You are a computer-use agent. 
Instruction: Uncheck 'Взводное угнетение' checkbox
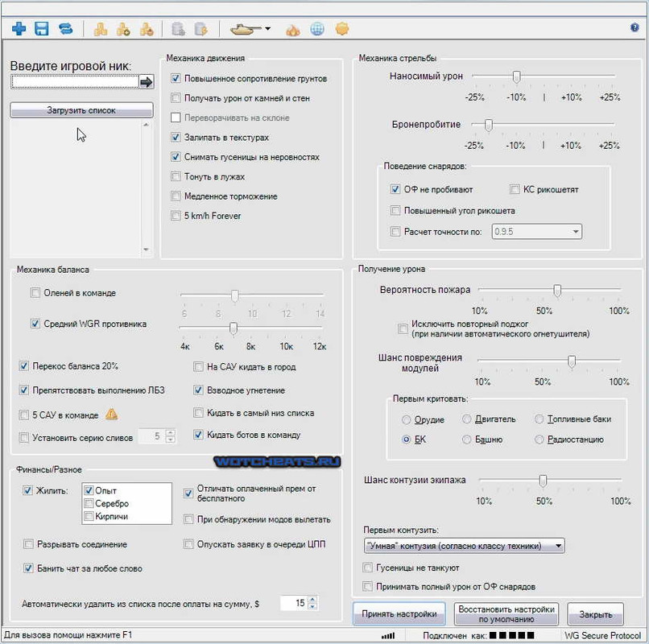[x=198, y=390]
